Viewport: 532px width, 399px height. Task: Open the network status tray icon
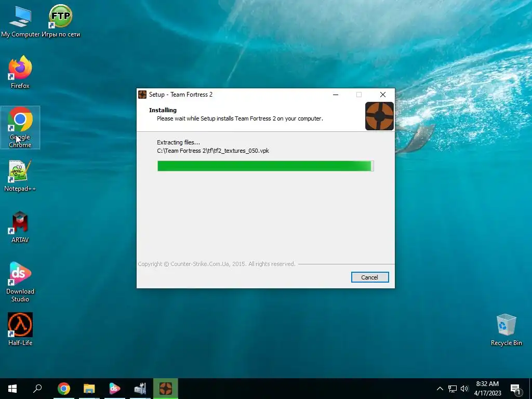point(453,389)
